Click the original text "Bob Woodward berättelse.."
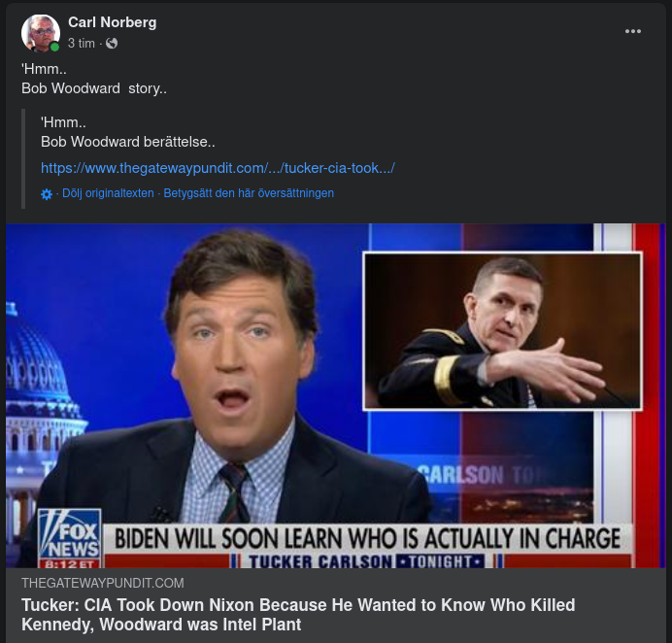This screenshot has height=643, width=672. (121, 142)
